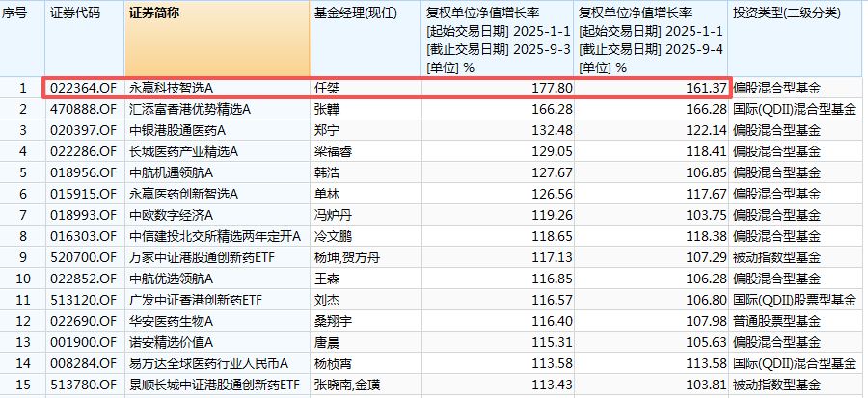Select fund code 022852.OF
This screenshot has width=868, height=398.
(x=84, y=279)
